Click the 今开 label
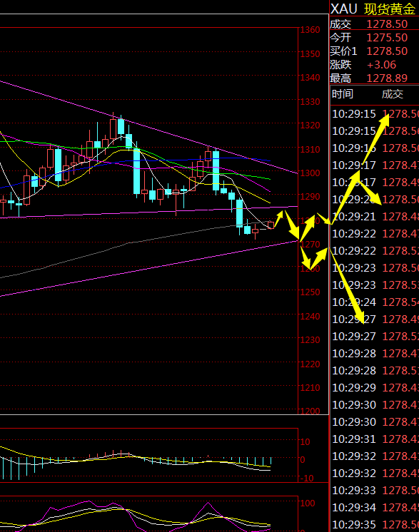Screen dimensions: 419x532 click(340, 38)
